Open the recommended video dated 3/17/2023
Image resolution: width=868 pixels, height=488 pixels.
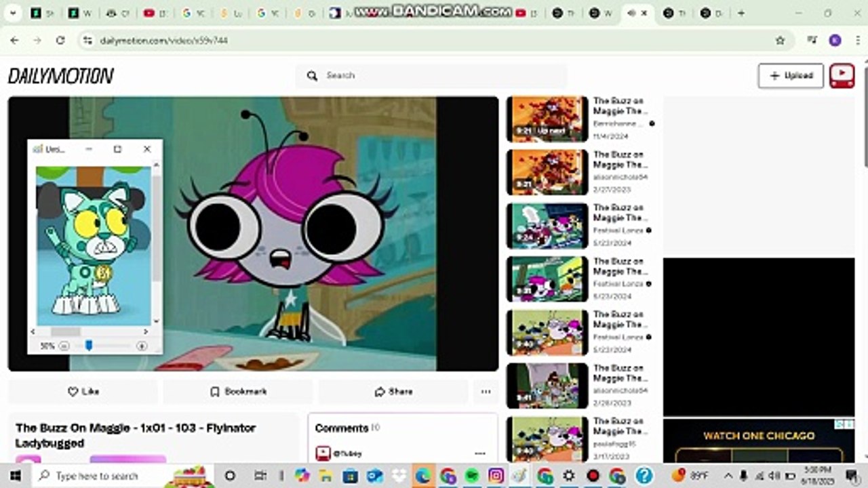pyautogui.click(x=547, y=440)
